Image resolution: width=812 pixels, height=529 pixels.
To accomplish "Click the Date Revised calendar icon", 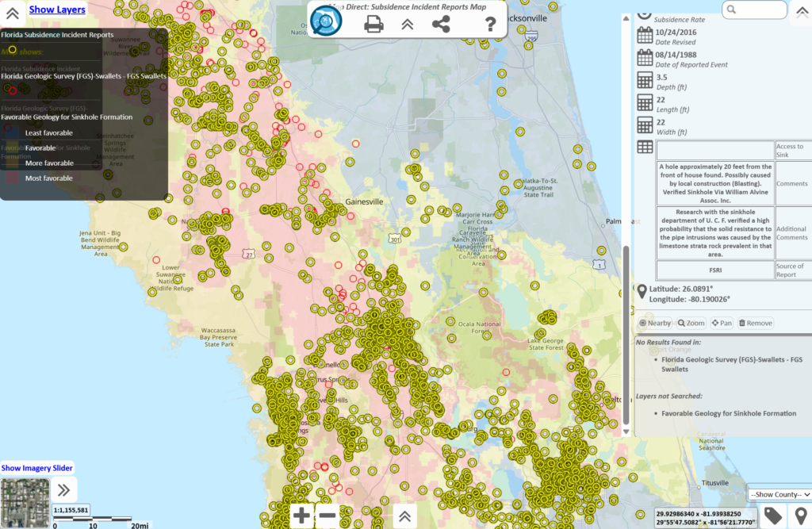I will tap(645, 36).
